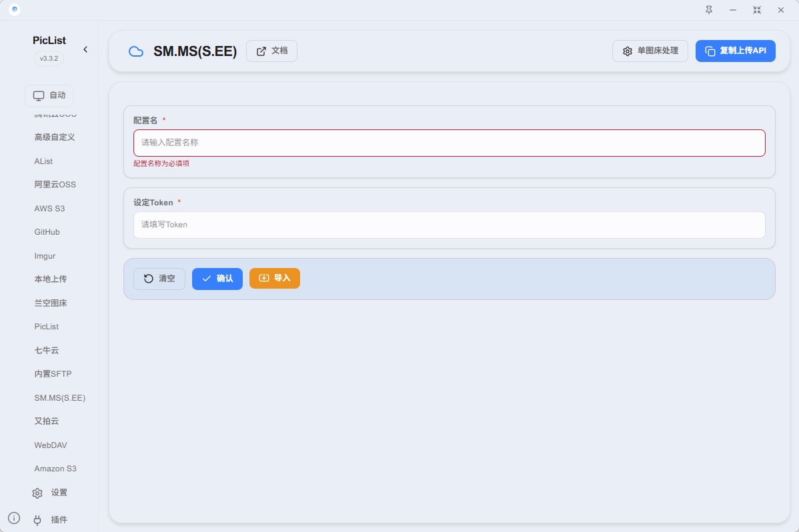Toggle the 自动 theme mode button
The width and height of the screenshot is (799, 532).
(x=49, y=95)
